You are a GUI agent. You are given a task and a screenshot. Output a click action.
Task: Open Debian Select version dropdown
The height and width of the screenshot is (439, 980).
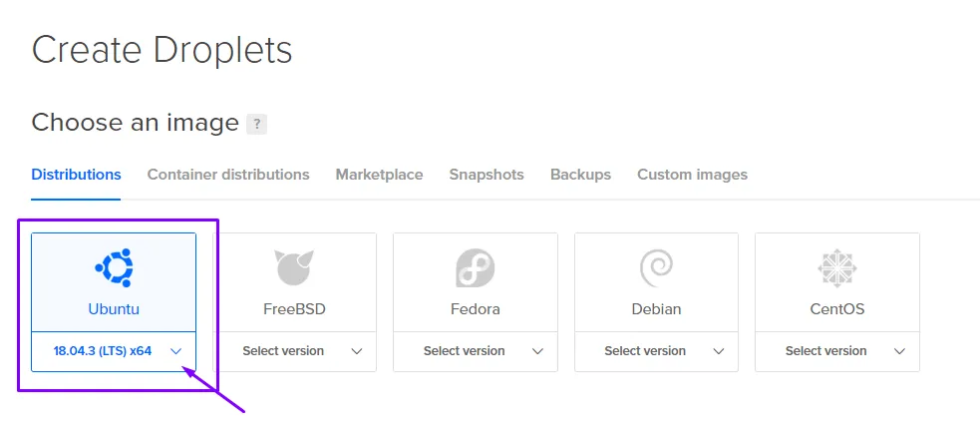(x=656, y=351)
